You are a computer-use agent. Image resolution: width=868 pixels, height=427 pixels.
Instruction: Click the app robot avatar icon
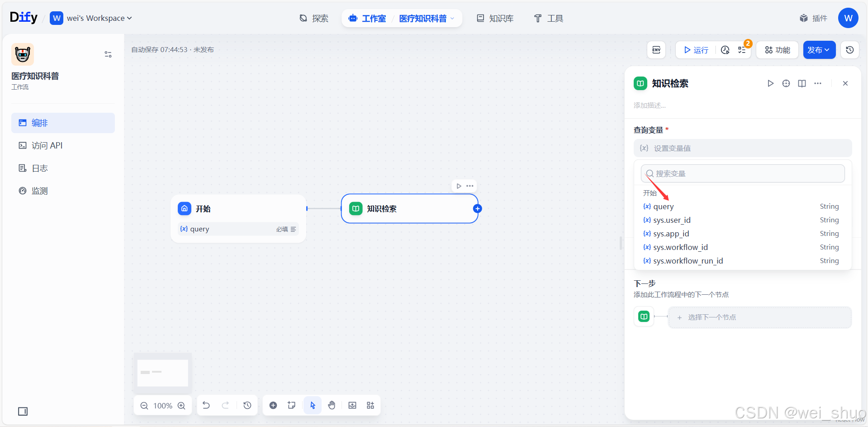point(23,54)
